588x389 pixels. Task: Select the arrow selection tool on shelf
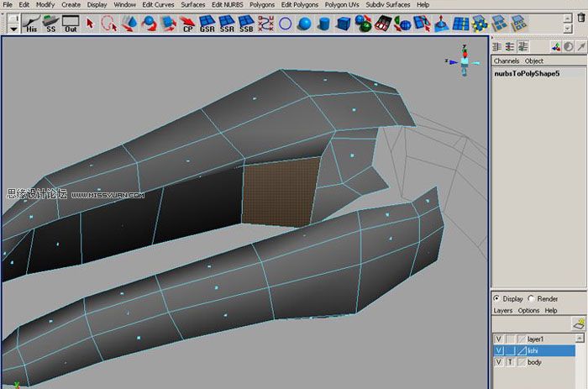pyautogui.click(x=90, y=23)
